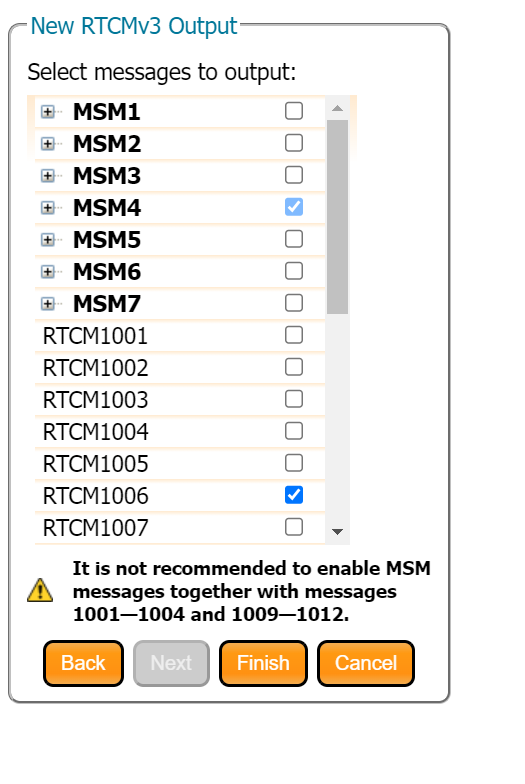Click the scroll down arrow of message list

pyautogui.click(x=338, y=532)
